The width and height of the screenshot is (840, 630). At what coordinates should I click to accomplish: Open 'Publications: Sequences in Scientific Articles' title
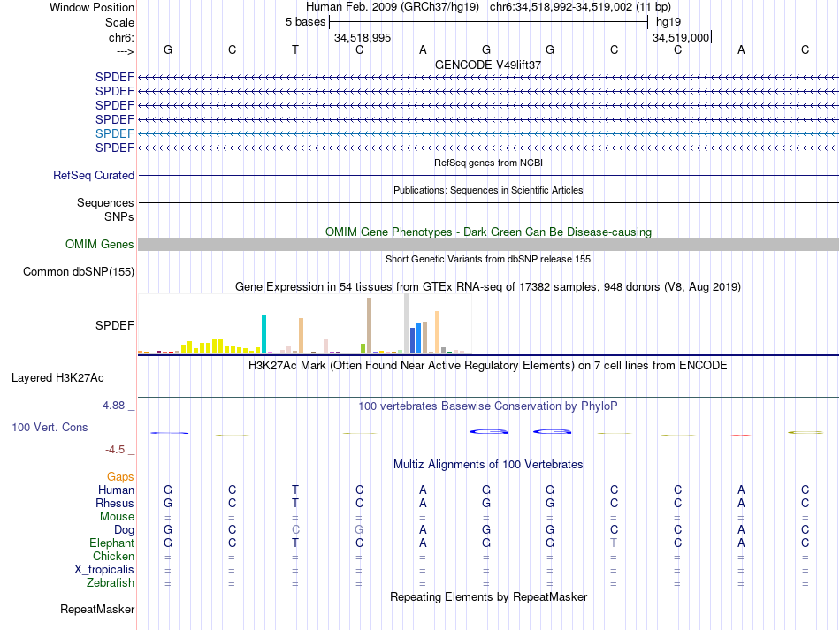tap(488, 190)
